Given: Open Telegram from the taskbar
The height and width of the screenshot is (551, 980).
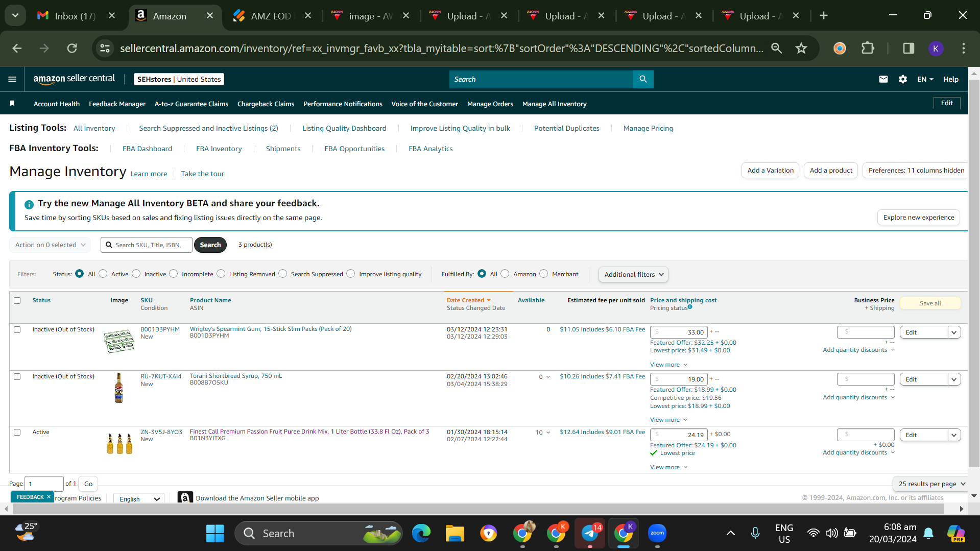Looking at the screenshot, I should tap(590, 534).
